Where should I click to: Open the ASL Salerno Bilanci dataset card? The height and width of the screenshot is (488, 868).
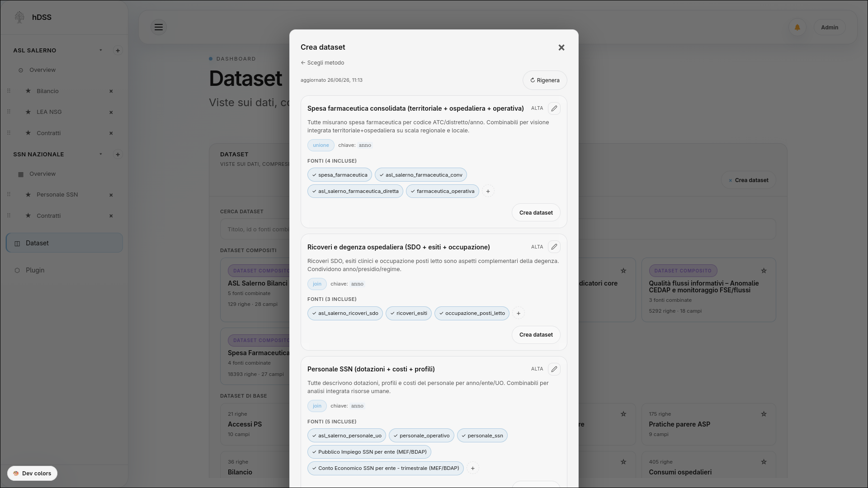pos(255,290)
